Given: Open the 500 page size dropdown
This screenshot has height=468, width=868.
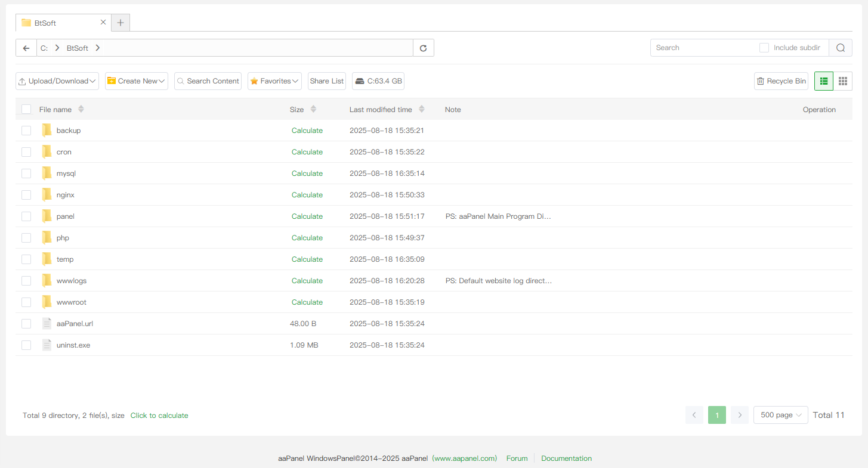Looking at the screenshot, I should 780,415.
